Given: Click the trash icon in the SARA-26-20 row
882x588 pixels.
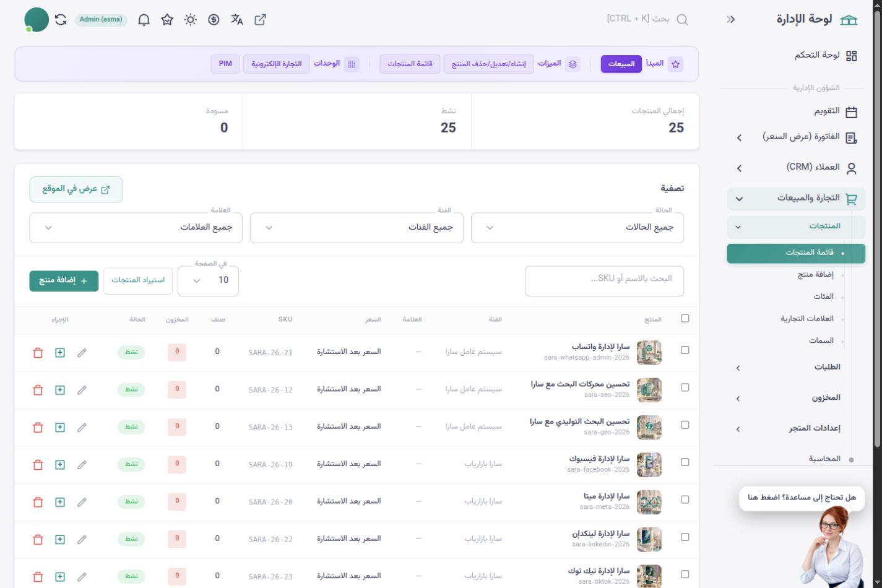Looking at the screenshot, I should pyautogui.click(x=38, y=502).
